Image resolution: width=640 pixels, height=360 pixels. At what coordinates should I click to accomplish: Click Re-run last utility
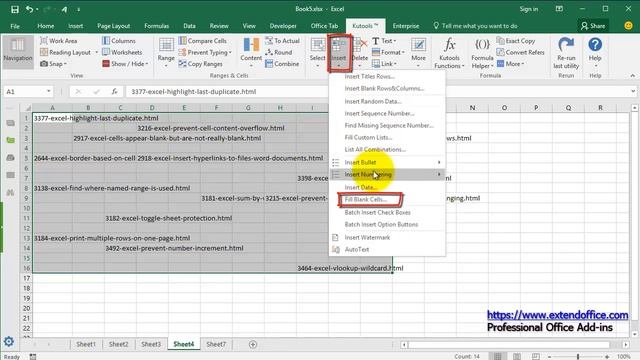click(x=566, y=53)
